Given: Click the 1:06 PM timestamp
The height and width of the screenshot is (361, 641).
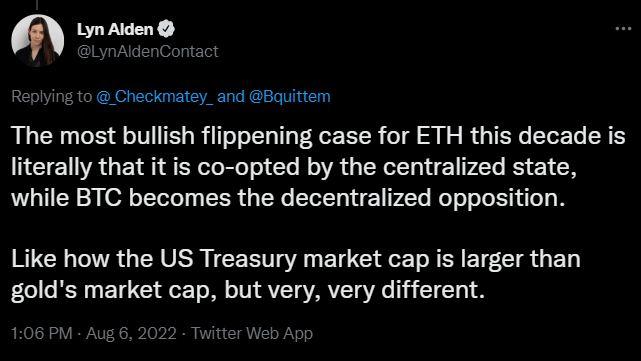Looking at the screenshot, I should coord(42,333).
